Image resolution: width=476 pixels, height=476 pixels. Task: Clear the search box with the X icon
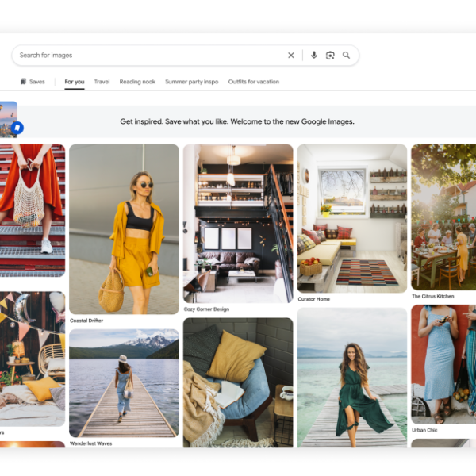point(291,56)
